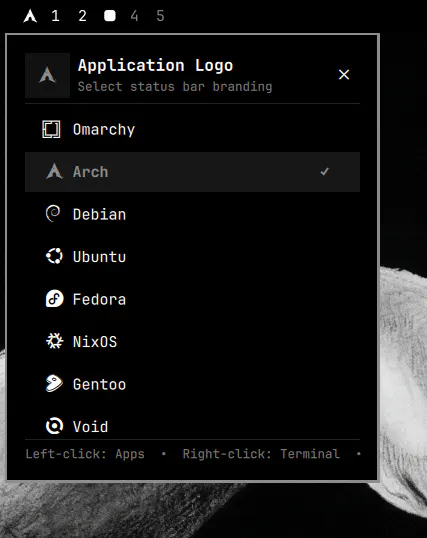
Task: Click the Fedora logo icon
Action: pyautogui.click(x=55, y=299)
